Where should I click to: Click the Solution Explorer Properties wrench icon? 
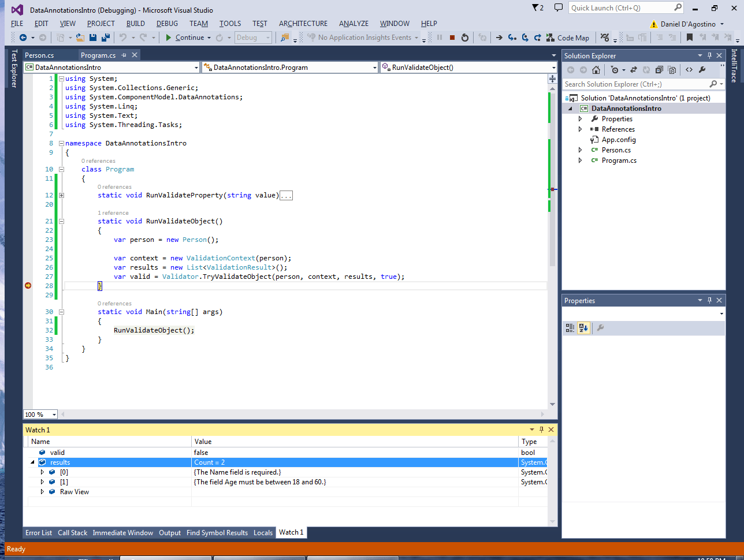[x=702, y=70]
